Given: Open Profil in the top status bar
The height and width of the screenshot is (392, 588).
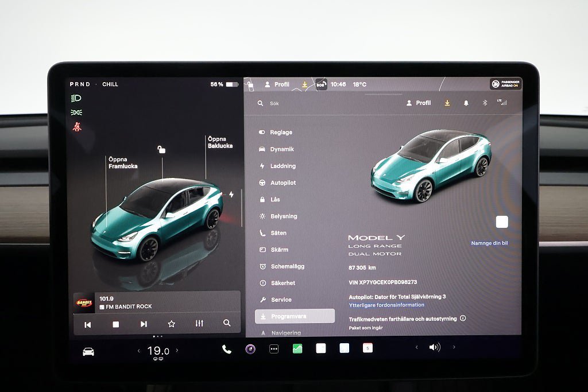Looking at the screenshot, I should [277, 85].
